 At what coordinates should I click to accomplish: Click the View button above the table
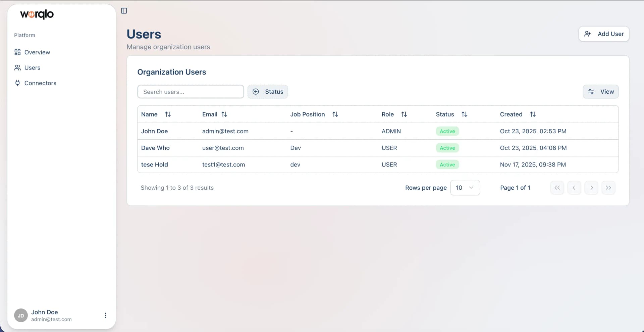(x=607, y=92)
